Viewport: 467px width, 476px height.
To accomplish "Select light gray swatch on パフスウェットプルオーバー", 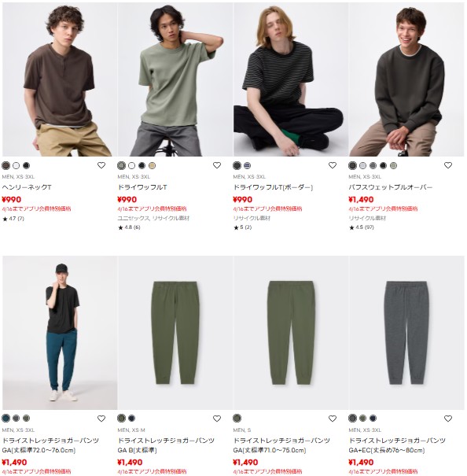I will point(362,165).
